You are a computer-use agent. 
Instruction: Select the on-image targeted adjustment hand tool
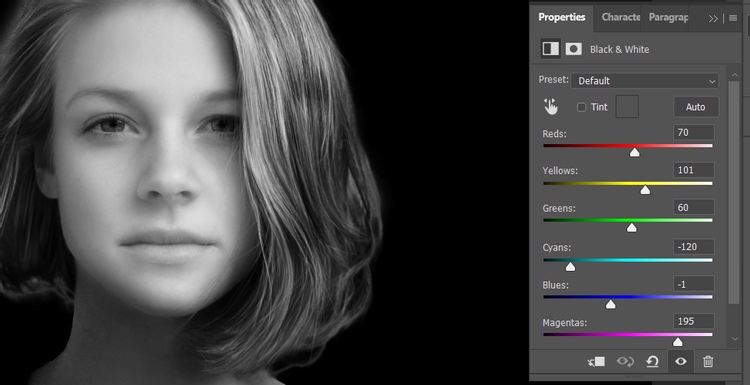[551, 107]
